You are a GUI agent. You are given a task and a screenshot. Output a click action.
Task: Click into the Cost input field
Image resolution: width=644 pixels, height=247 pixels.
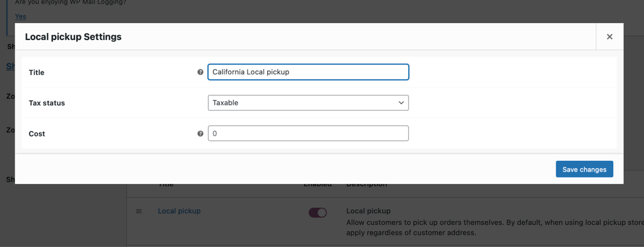[x=308, y=134]
